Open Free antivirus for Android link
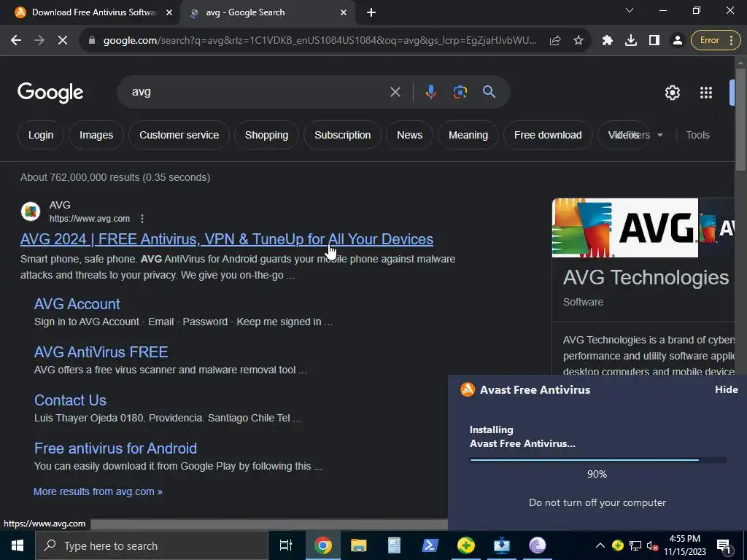 pos(115,448)
